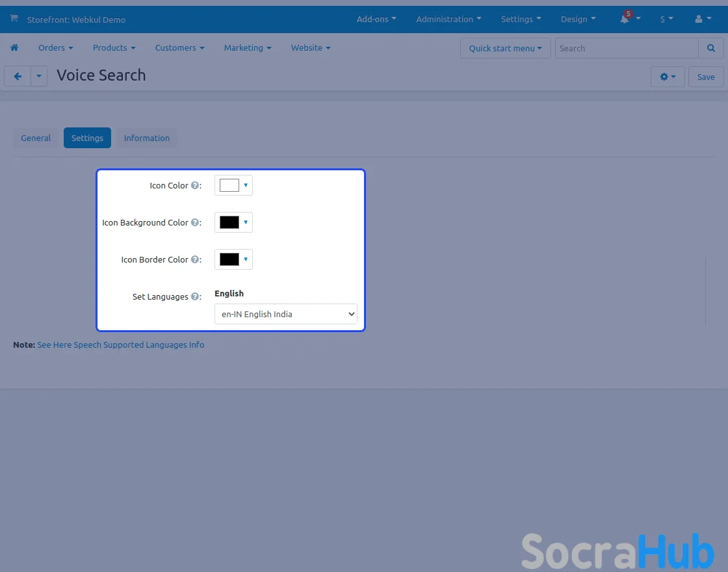The width and height of the screenshot is (728, 572).
Task: Show help tooltip for Set Languages
Action: click(194, 296)
